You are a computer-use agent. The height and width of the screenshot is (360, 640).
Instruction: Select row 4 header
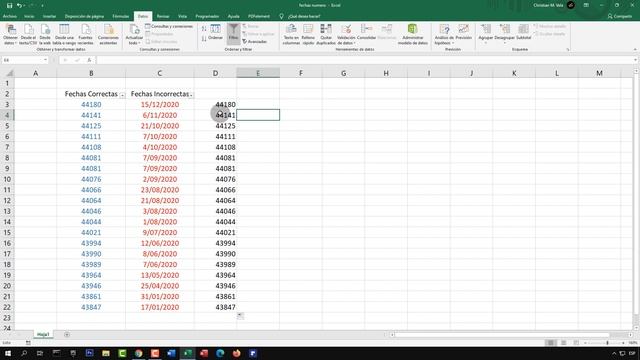pos(7,115)
